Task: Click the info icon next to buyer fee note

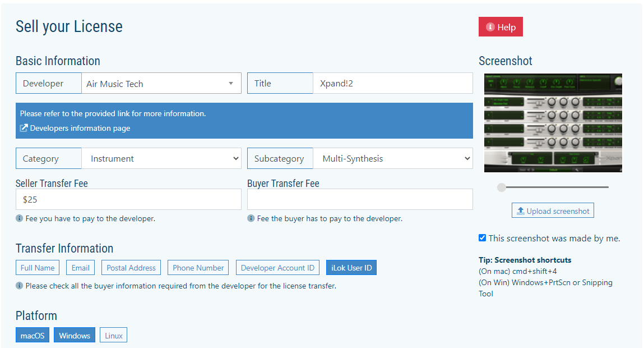Action: [x=251, y=218]
